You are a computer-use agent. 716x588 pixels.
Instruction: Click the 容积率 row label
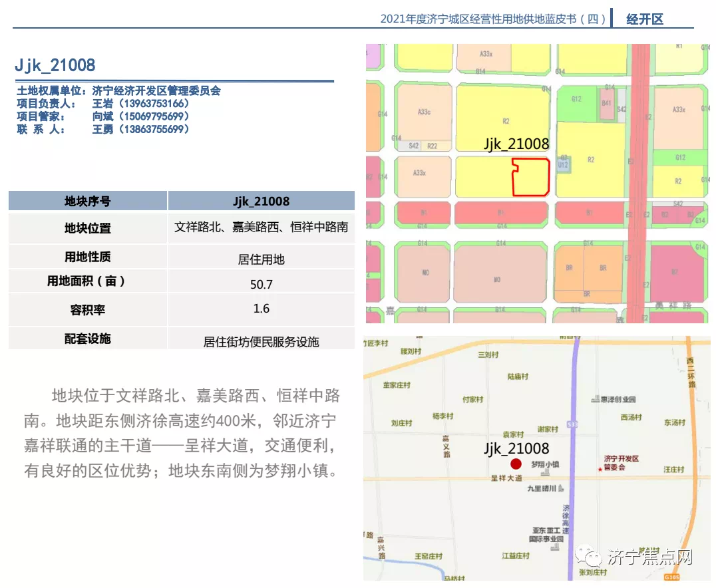88,309
